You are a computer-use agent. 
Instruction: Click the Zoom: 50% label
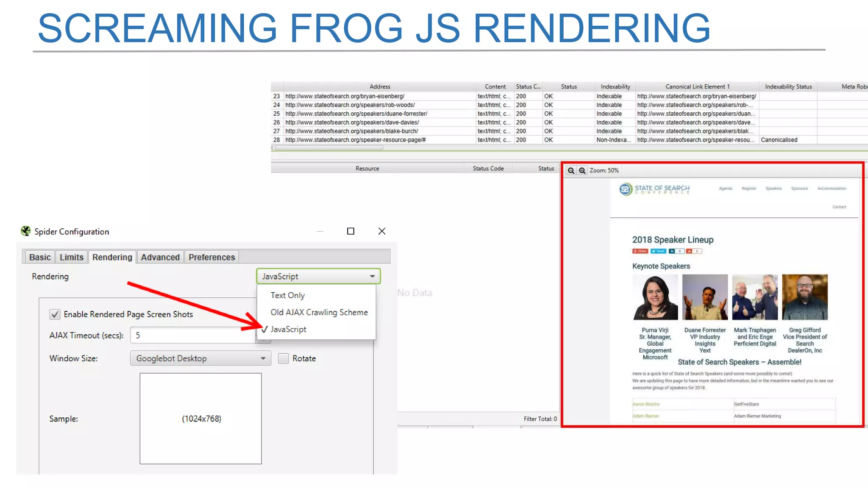pos(604,170)
